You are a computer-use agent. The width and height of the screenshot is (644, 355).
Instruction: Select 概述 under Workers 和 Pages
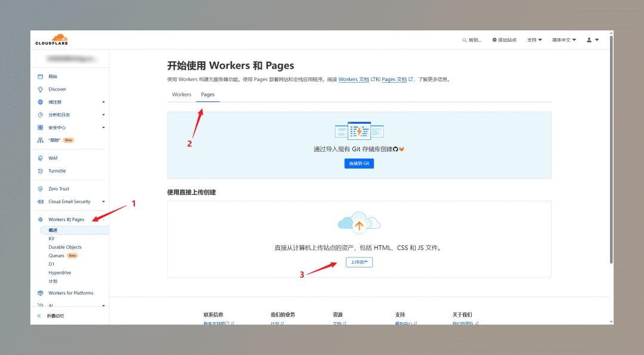point(75,231)
